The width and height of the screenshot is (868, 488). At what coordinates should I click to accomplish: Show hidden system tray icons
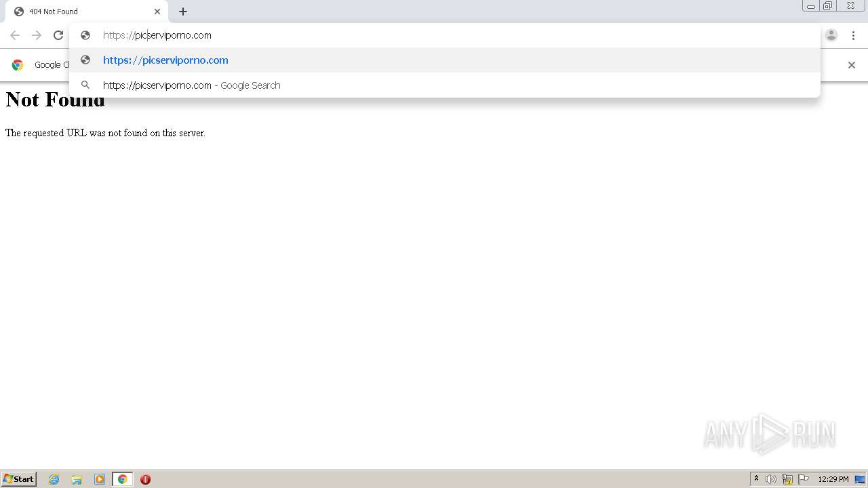[756, 479]
